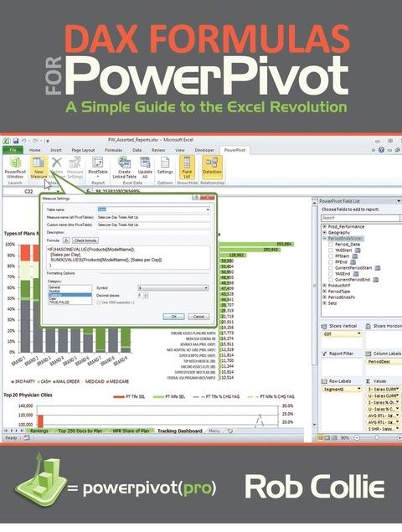Open the PowerPivot Window icon
This screenshot has height=532, width=402.
click(x=15, y=168)
